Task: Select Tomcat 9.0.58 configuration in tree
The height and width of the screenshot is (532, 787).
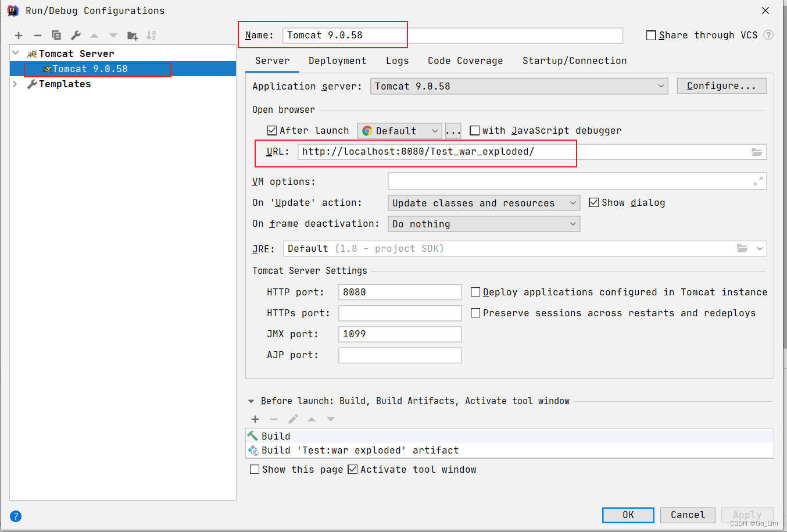Action: click(123, 69)
